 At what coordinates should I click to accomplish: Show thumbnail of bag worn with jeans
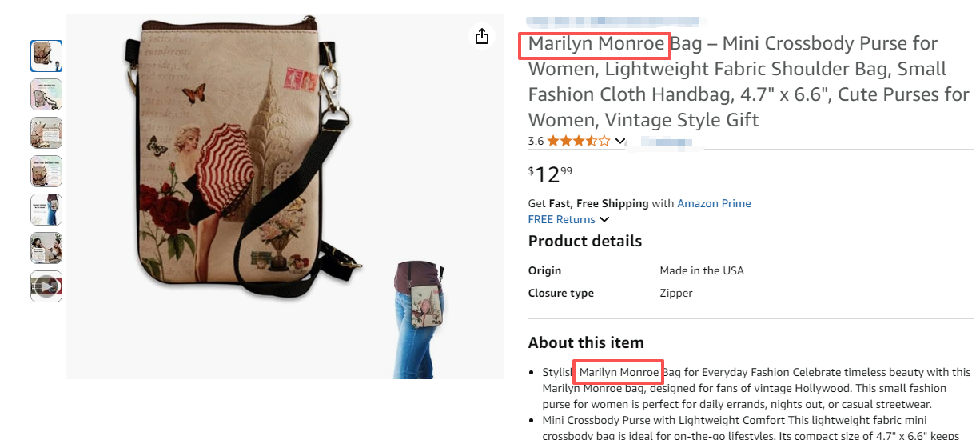coord(46,210)
